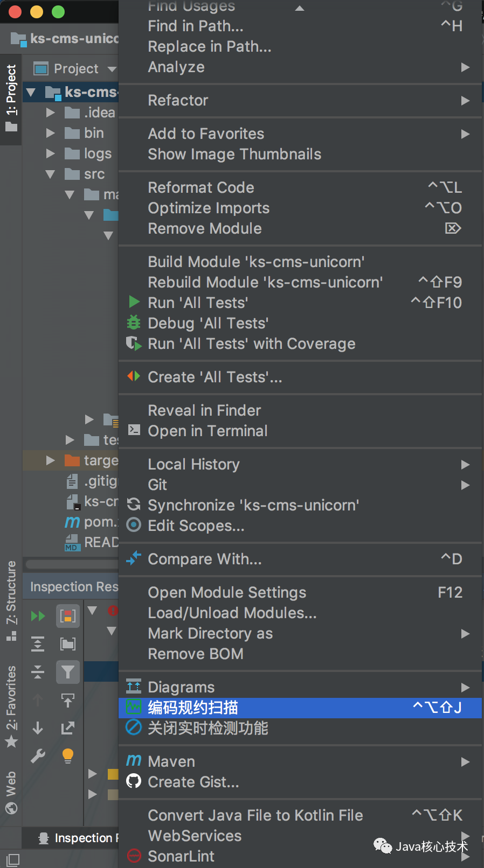Go to next problem with down arrow

(38, 728)
